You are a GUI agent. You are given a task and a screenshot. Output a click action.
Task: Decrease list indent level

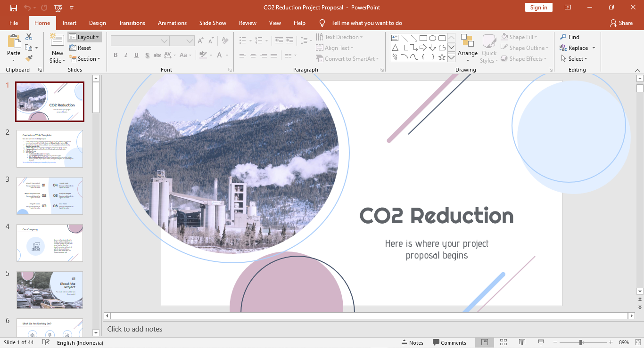point(279,40)
